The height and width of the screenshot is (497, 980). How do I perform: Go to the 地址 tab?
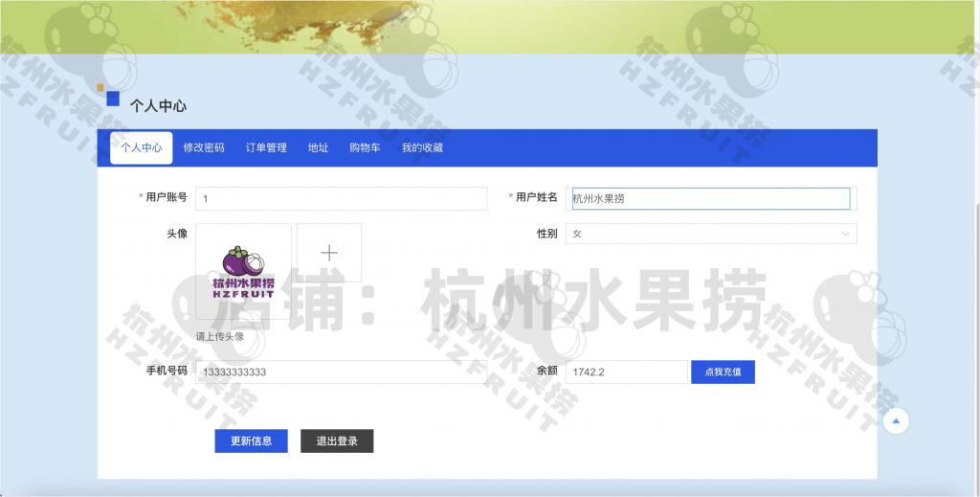(318, 148)
